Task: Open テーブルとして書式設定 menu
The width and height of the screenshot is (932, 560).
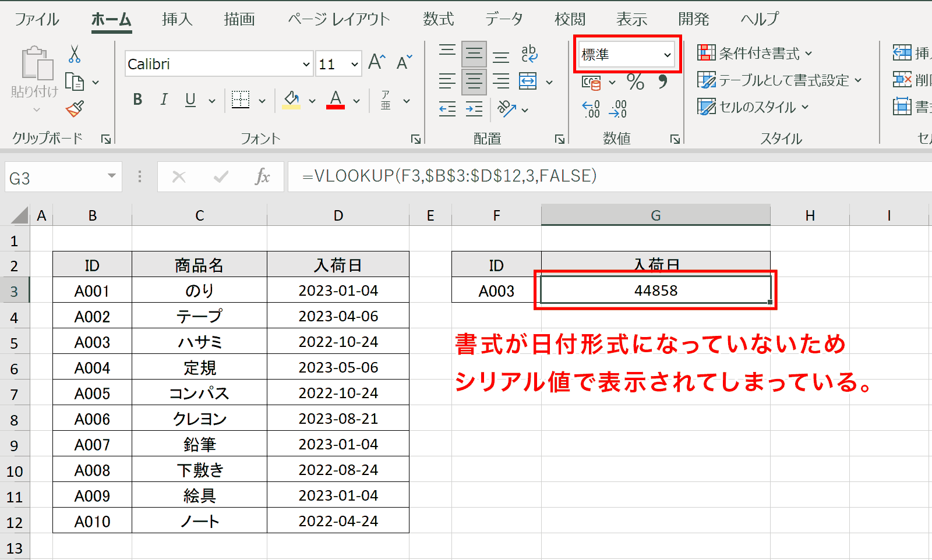Action: (x=779, y=80)
